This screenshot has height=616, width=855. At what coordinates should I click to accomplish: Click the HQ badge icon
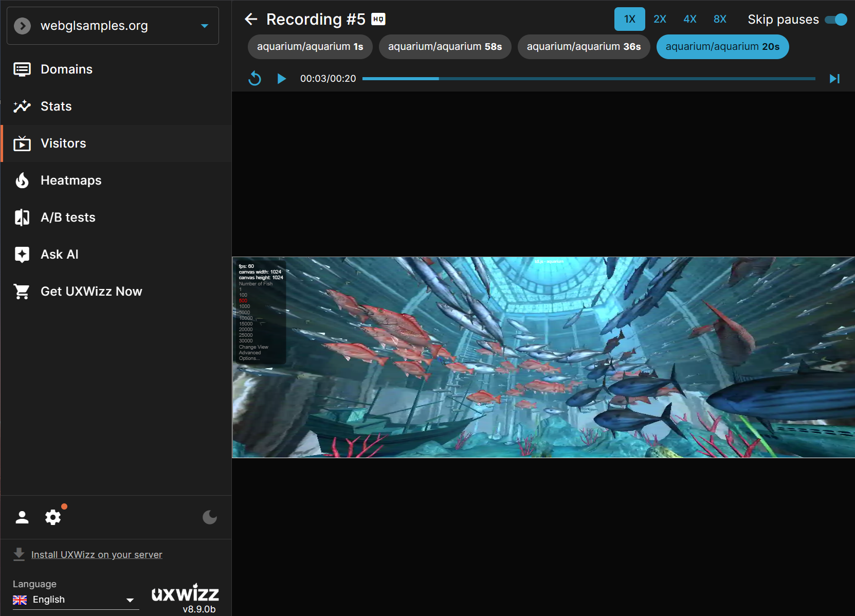coord(378,20)
